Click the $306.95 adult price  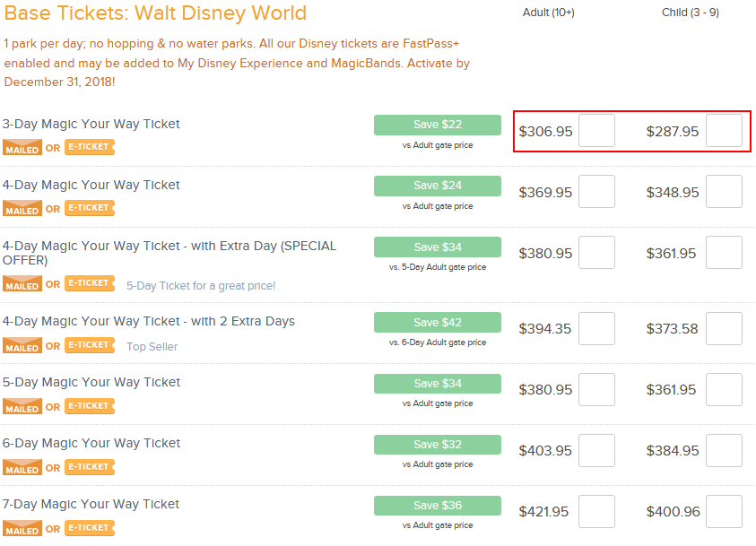point(545,132)
